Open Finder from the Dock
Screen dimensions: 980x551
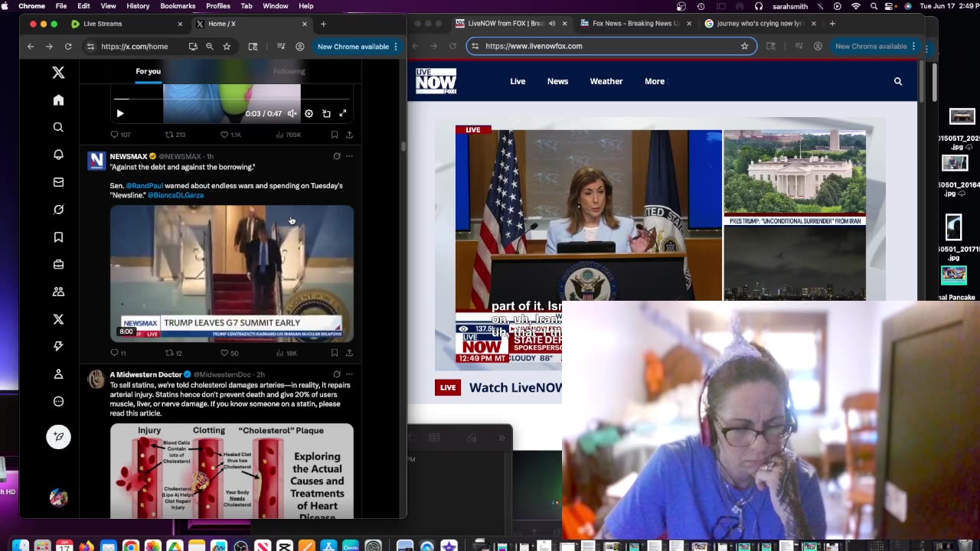(x=20, y=546)
